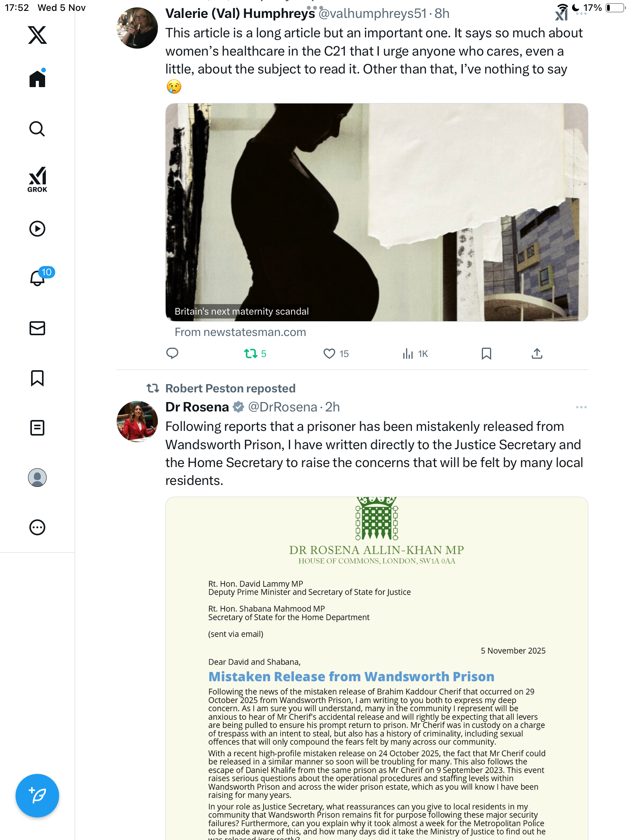Viewport: 630px width, 840px height.
Task: Open the Video tab in sidebar
Action: pyautogui.click(x=37, y=229)
